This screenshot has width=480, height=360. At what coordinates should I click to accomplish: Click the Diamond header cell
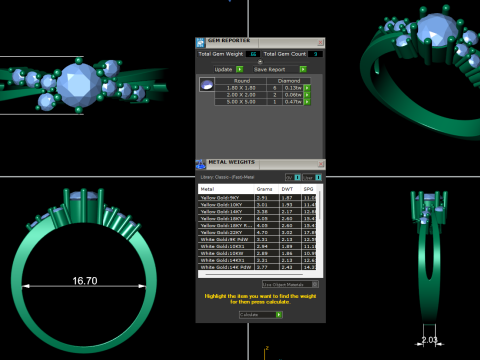(x=289, y=81)
